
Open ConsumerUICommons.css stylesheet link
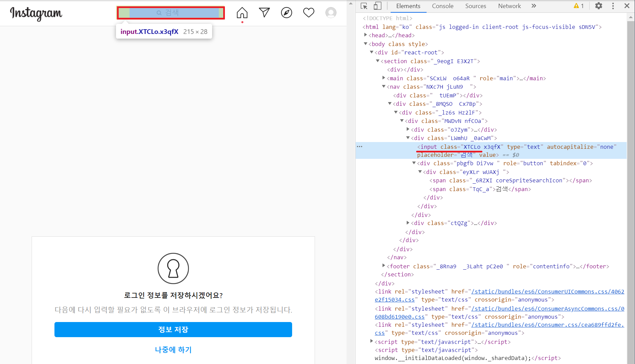point(547,291)
